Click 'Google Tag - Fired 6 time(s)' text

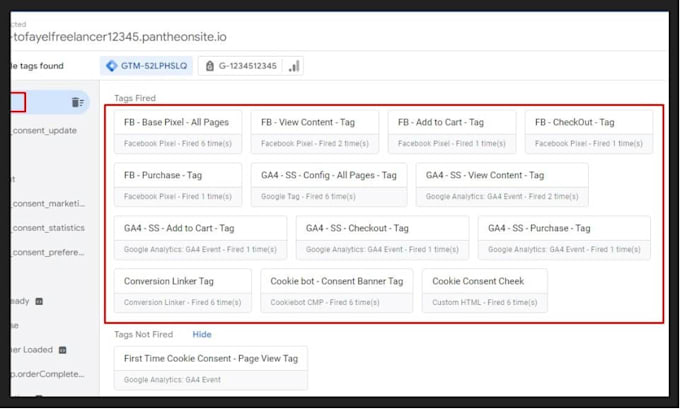[308, 196]
